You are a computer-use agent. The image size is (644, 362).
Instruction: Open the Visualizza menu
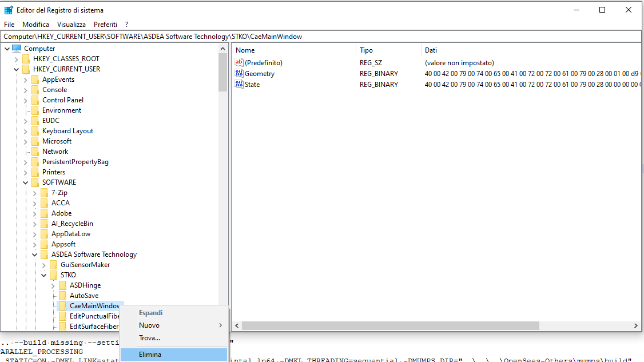tap(71, 24)
